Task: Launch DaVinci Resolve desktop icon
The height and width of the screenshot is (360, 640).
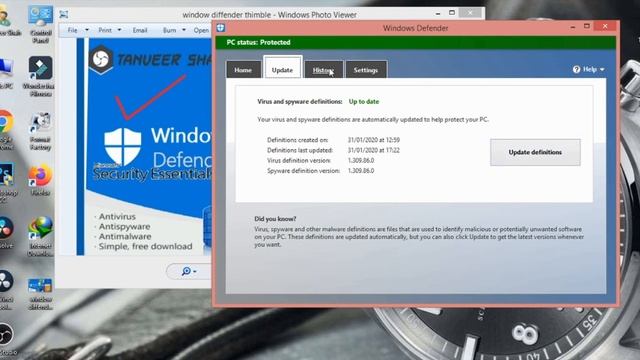Action: 6,232
